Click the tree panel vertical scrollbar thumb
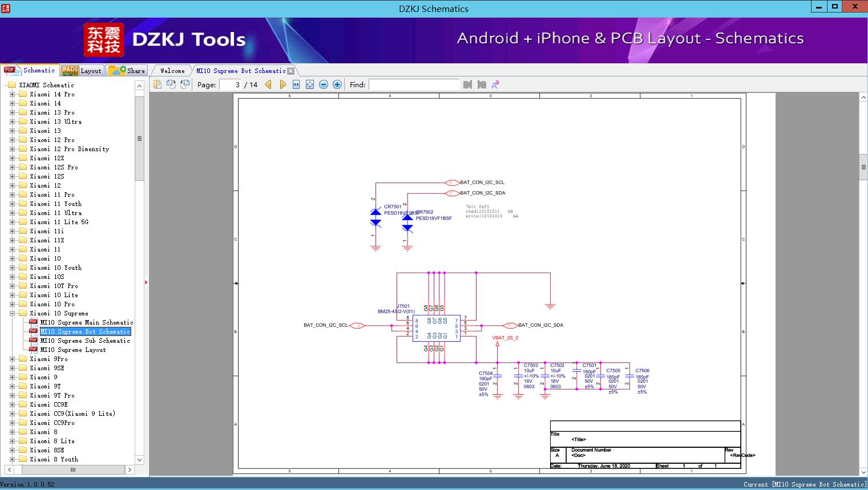The height and width of the screenshot is (490, 868). click(139, 139)
